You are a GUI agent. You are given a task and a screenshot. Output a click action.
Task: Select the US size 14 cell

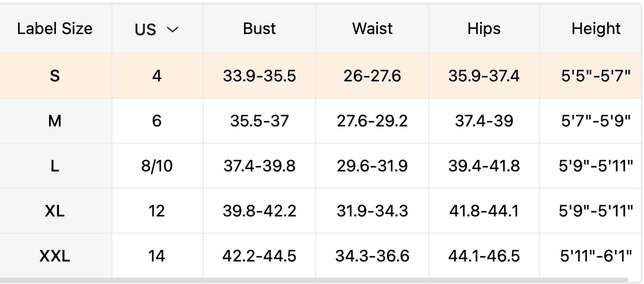tap(157, 256)
